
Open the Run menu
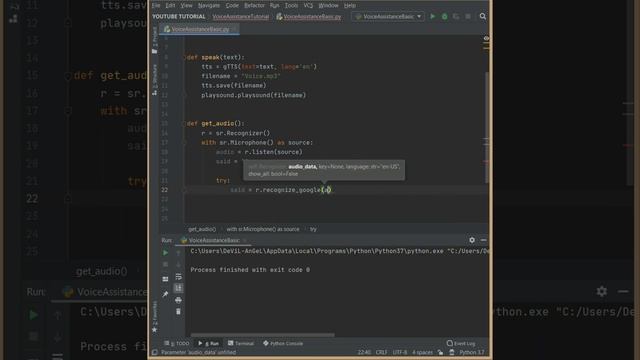[x=274, y=5]
